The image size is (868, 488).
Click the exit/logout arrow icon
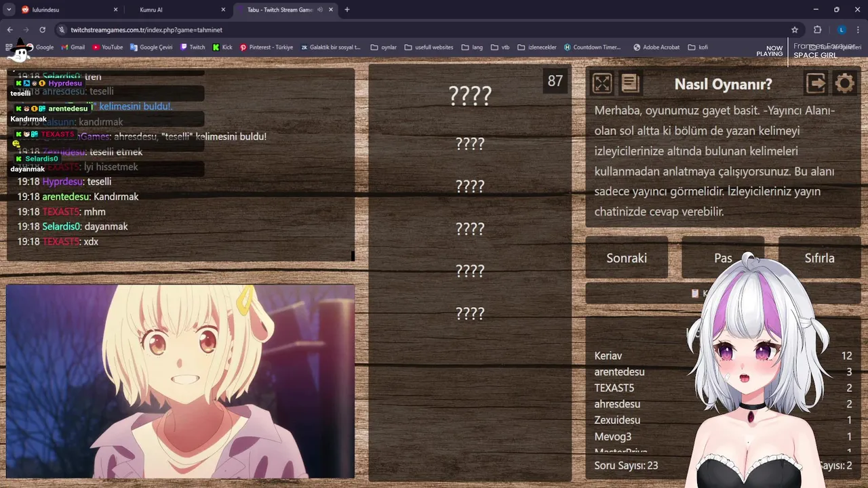[816, 83]
